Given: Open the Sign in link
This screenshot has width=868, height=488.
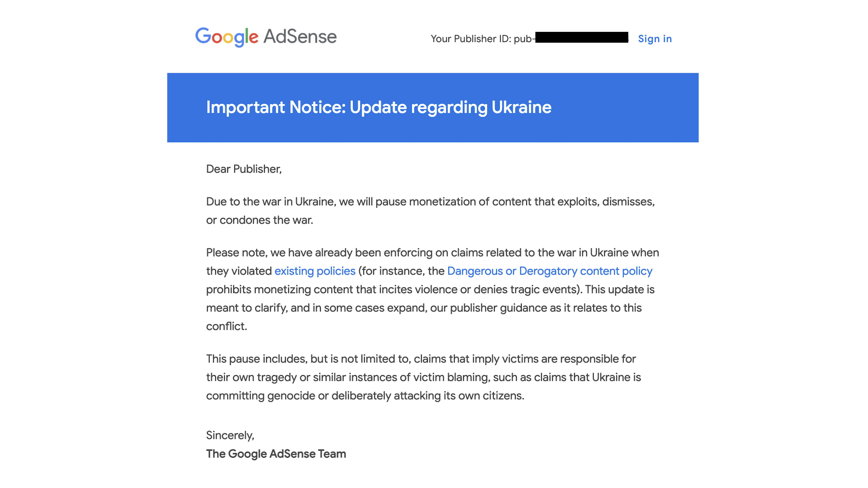Looking at the screenshot, I should [655, 39].
